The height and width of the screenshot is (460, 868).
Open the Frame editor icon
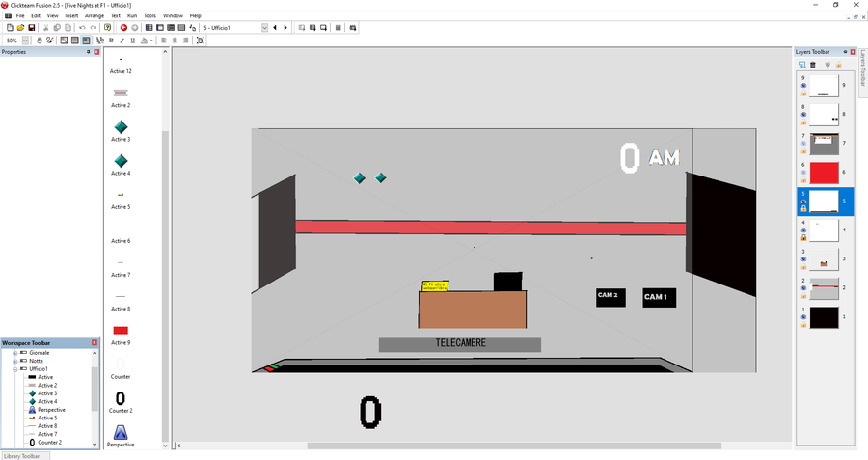click(x=160, y=28)
